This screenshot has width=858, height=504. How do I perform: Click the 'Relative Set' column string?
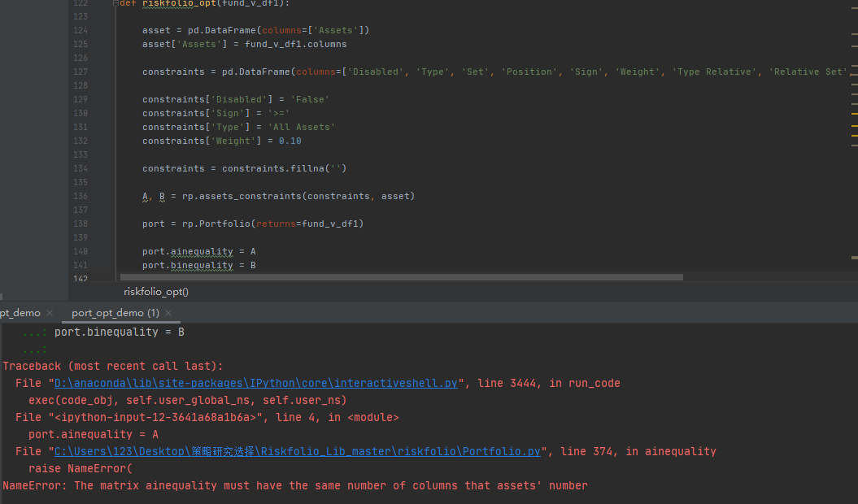808,72
